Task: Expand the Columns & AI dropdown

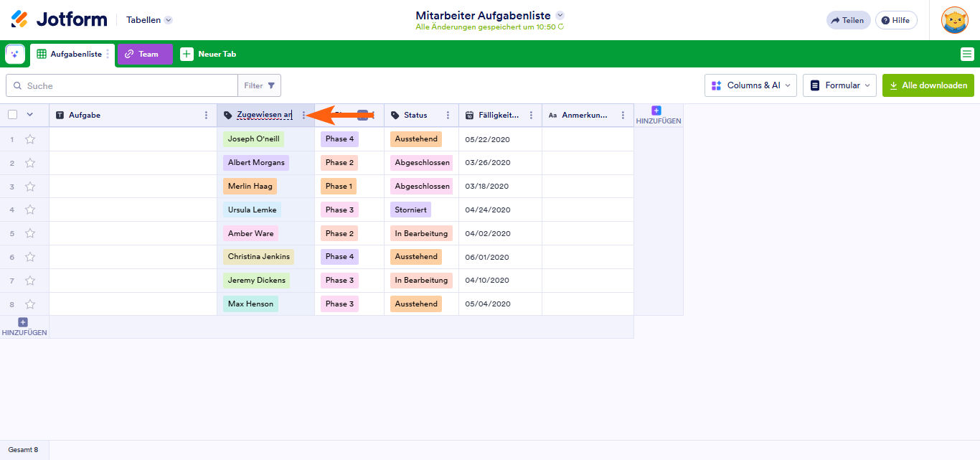Action: 750,85
